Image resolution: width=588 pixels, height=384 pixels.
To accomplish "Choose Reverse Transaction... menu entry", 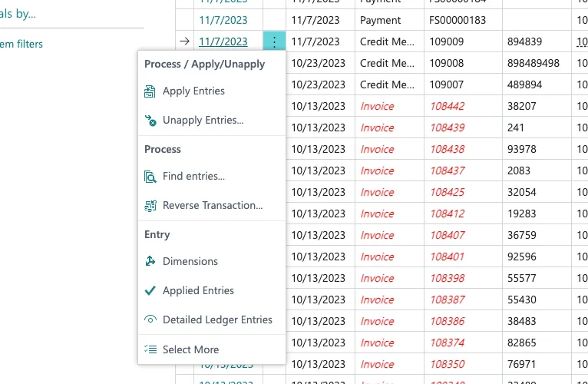I will 213,205.
